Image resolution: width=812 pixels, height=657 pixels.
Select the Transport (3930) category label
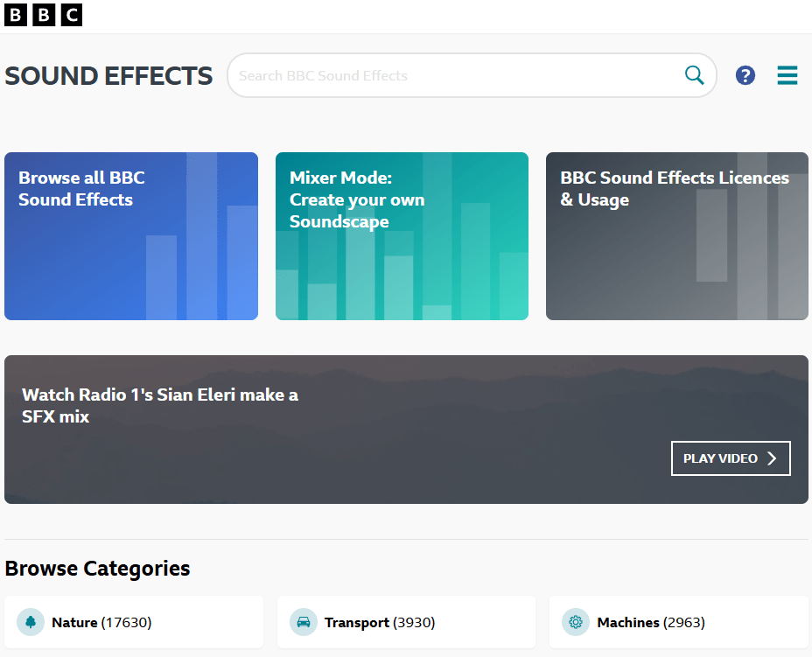point(380,623)
